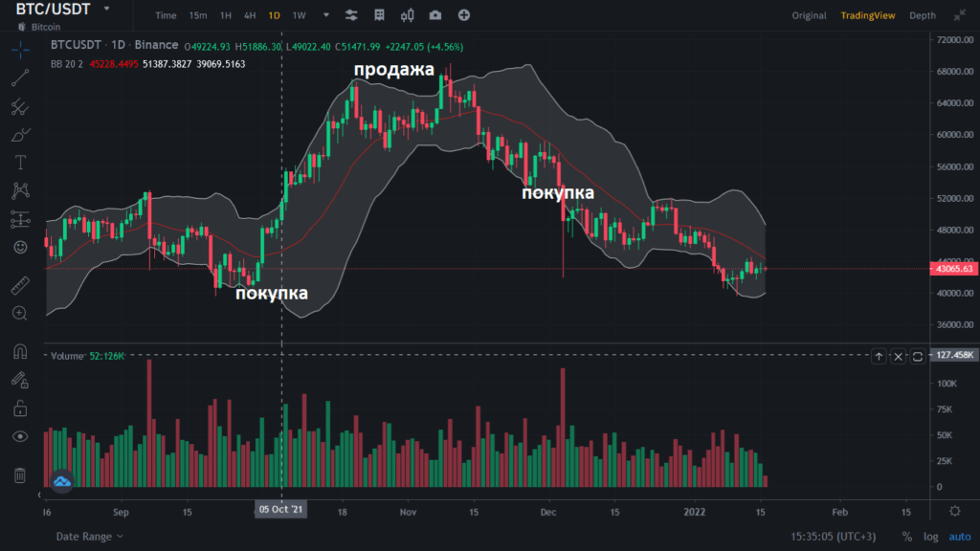Screen dimensions: 980x551
Task: Open chart settings gear near price axis
Action: coord(953,512)
